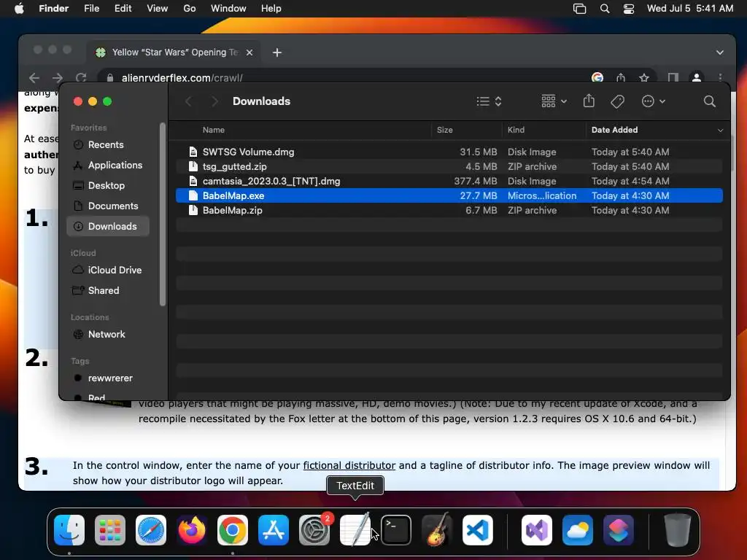
Task: Open the Group By dropdown in Finder
Action: pos(554,101)
